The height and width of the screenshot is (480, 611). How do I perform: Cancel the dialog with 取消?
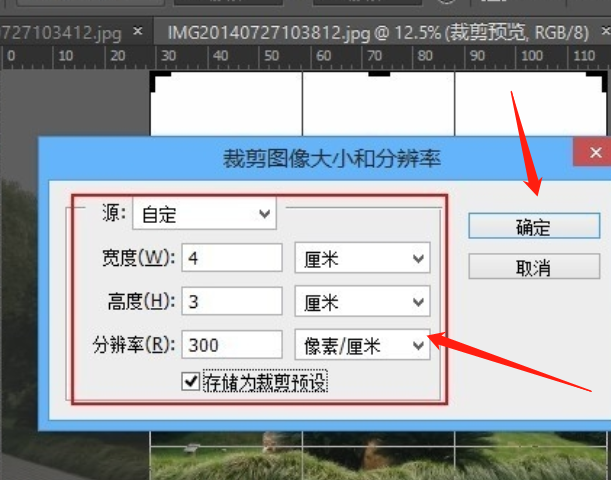point(534,266)
